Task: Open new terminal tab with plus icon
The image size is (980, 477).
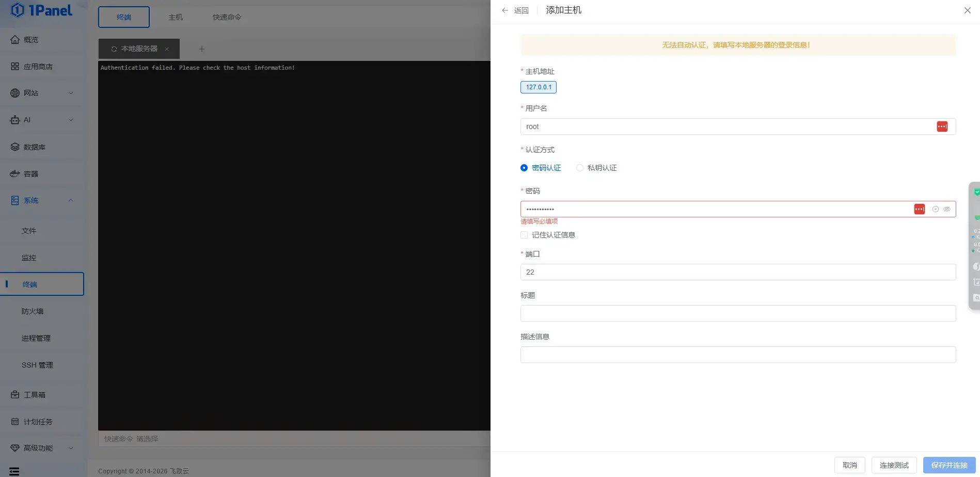Action: click(202, 49)
